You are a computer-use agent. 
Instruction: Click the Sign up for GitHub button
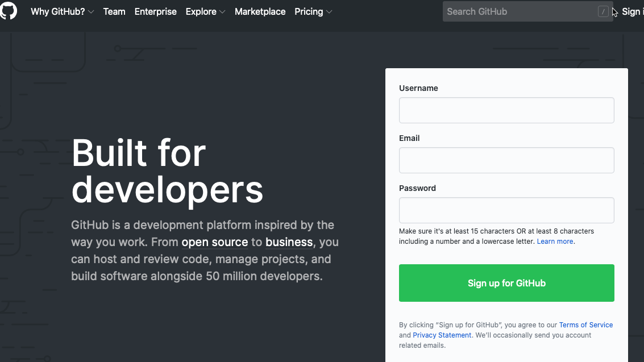pyautogui.click(x=506, y=283)
